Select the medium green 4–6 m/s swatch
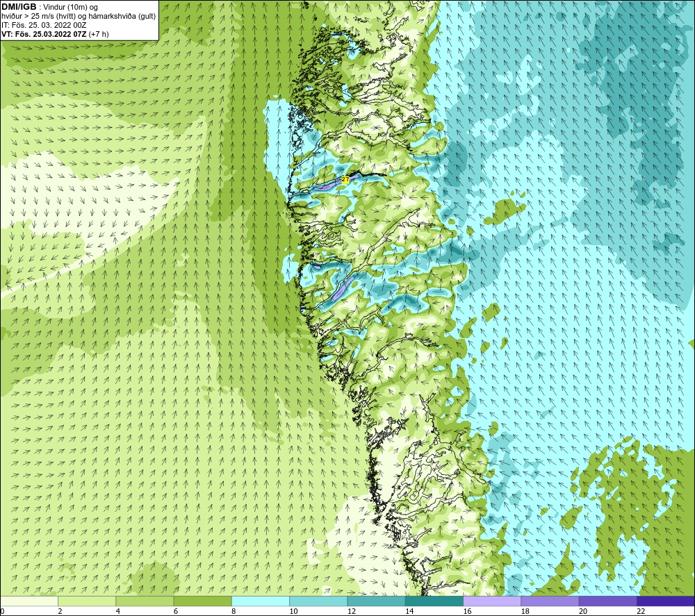Screen dimensions: 695x616 click(x=145, y=601)
